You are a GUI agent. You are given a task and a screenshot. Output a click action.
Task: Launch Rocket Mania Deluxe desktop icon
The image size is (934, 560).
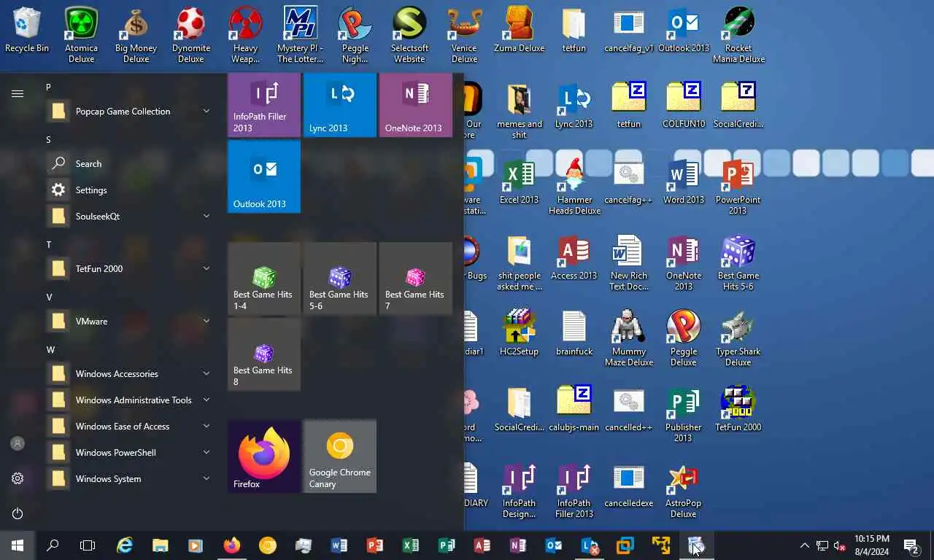[738, 35]
